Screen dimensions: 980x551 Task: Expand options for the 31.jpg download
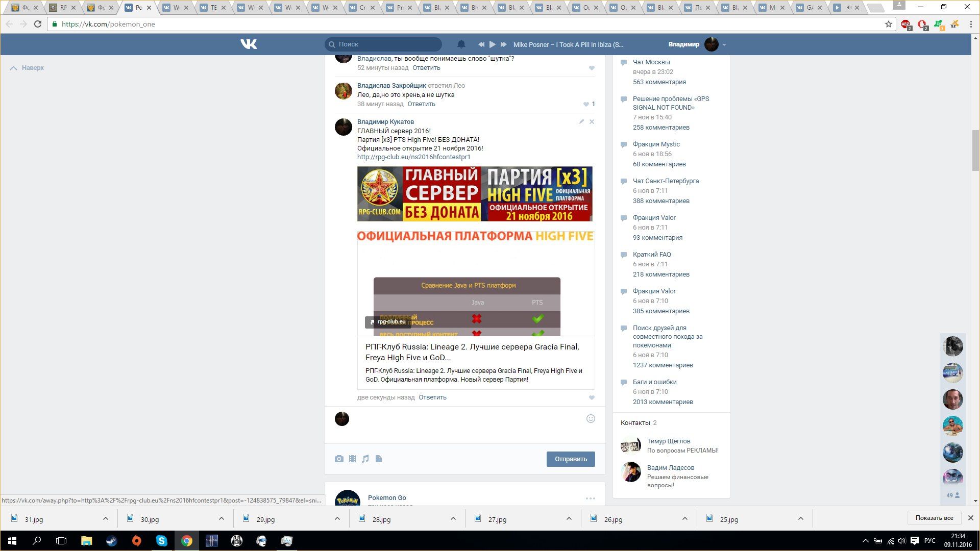[106, 519]
